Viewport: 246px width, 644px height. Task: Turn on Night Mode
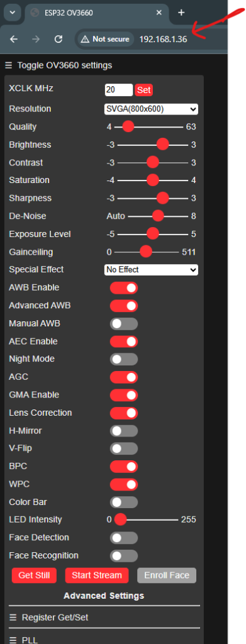point(123,359)
